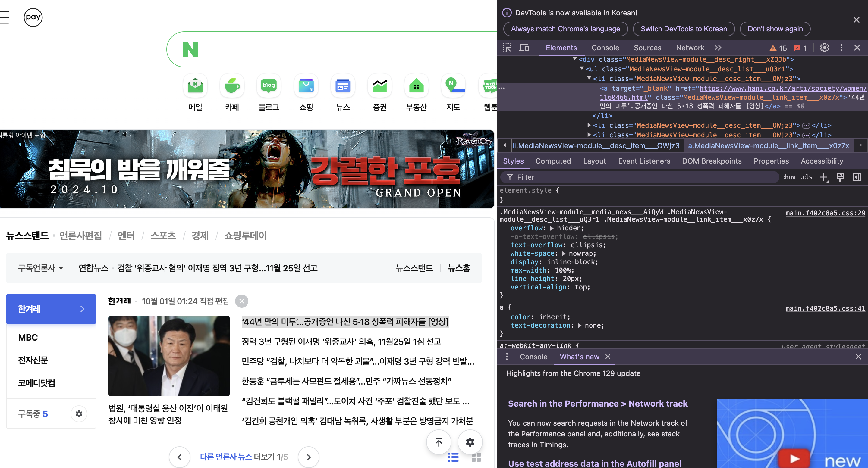Screen dimensions: 868x468
Task: Click the styles Filter input field
Action: pyautogui.click(x=640, y=177)
